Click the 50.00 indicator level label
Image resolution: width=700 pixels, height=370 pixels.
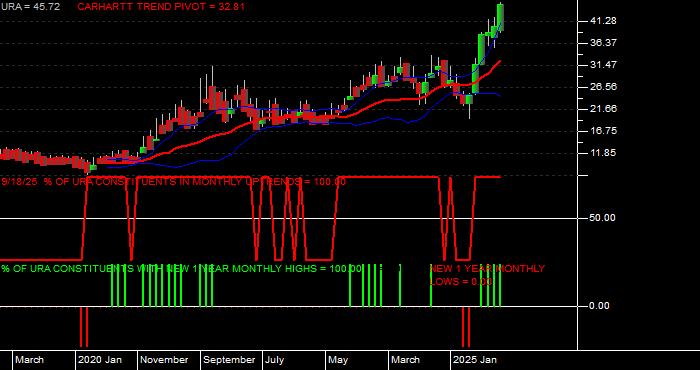point(603,218)
